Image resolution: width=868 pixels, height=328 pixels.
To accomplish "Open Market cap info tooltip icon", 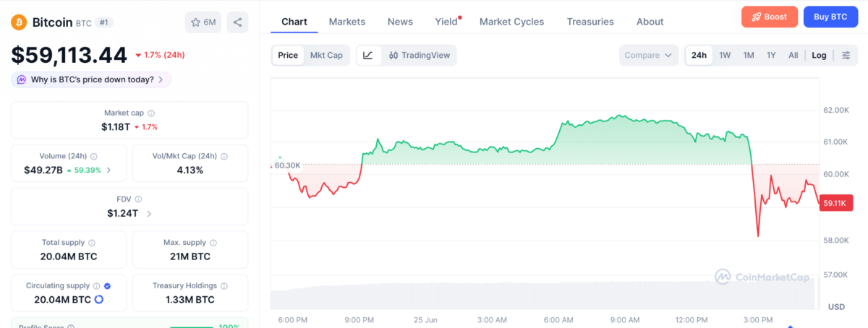I will point(151,113).
